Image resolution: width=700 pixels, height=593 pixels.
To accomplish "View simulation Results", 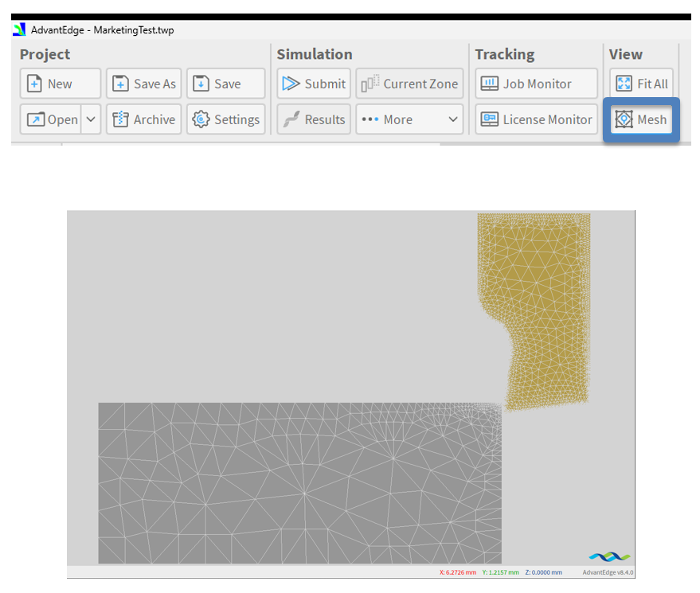I will tap(314, 119).
